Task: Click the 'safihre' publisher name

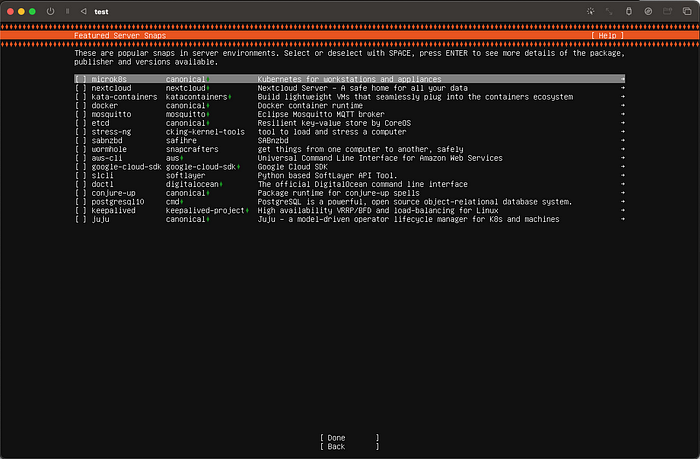Action: coord(181,141)
